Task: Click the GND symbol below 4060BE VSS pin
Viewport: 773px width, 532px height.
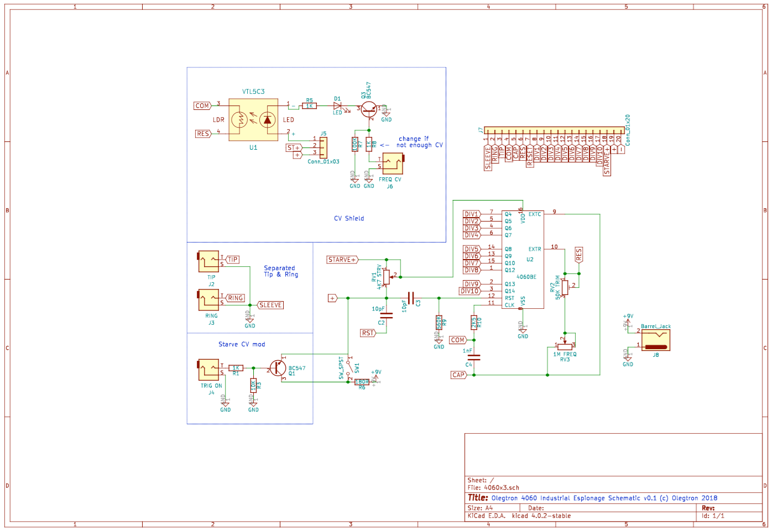Action: click(523, 331)
